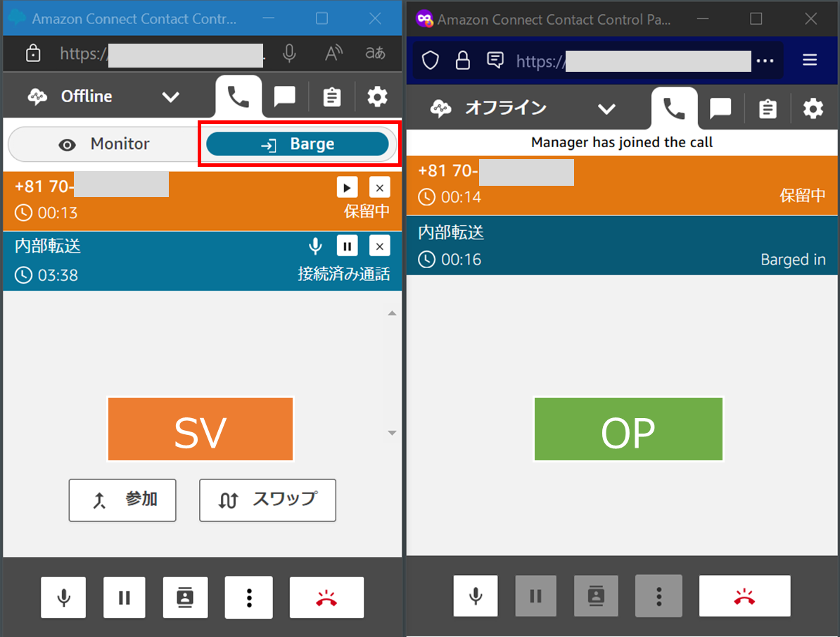
Task: Open the chat tab in OP window
Action: [x=720, y=109]
